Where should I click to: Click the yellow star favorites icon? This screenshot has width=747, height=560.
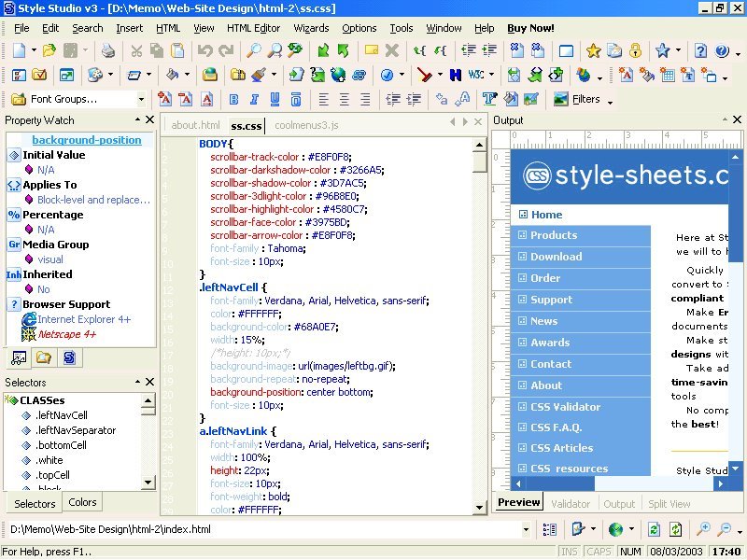pyautogui.click(x=593, y=50)
